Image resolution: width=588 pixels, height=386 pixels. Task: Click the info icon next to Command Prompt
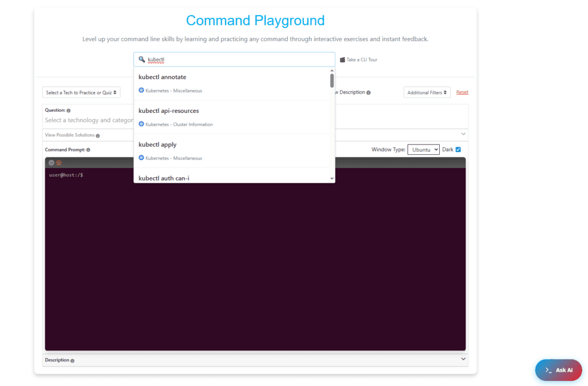coord(88,150)
